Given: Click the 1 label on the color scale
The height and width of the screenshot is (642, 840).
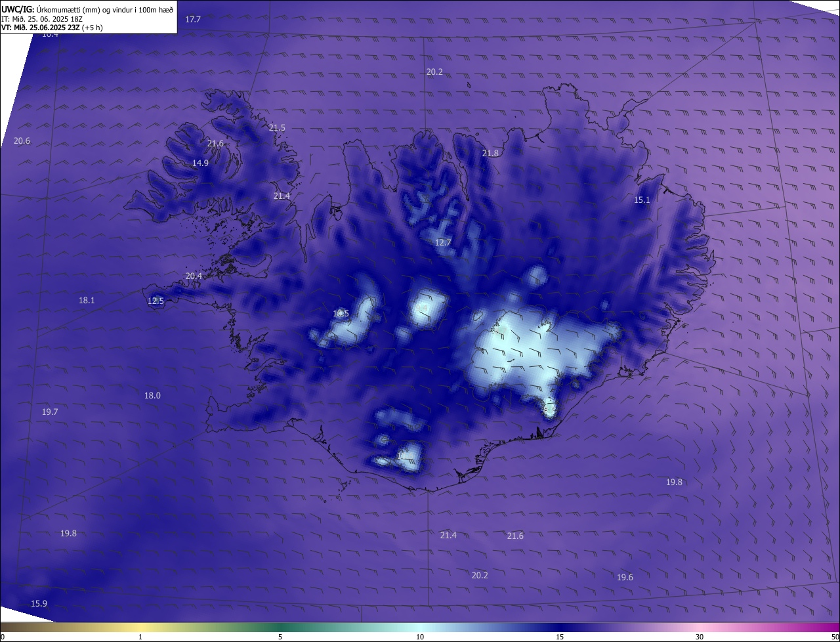Looking at the screenshot, I should click(140, 637).
